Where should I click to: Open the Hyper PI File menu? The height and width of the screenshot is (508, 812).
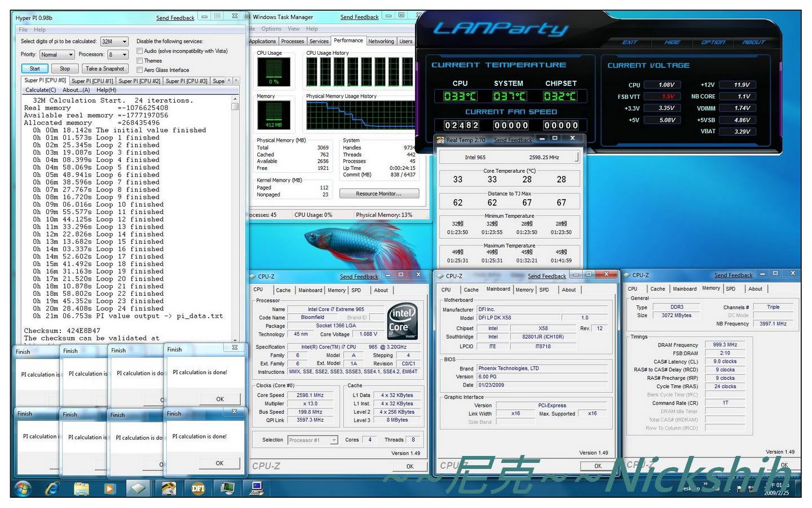point(23,29)
